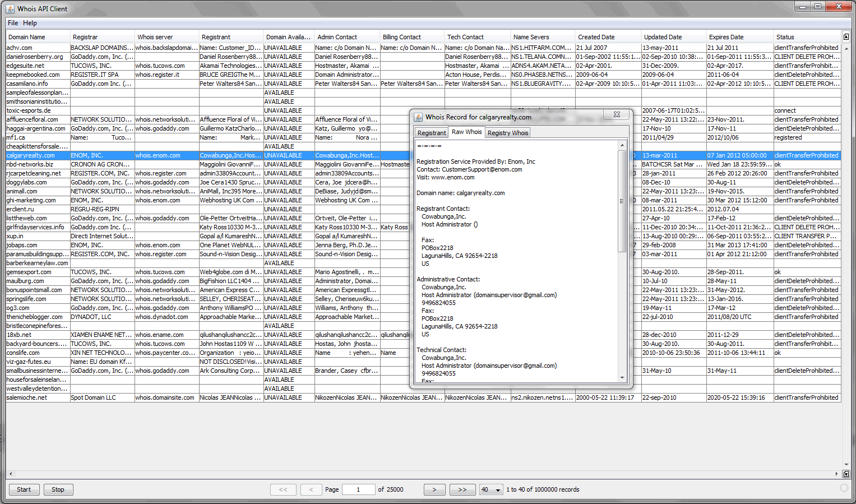This screenshot has height=504, width=856.
Task: Click the whois.domainsite.com whois server cell
Action: click(x=166, y=397)
